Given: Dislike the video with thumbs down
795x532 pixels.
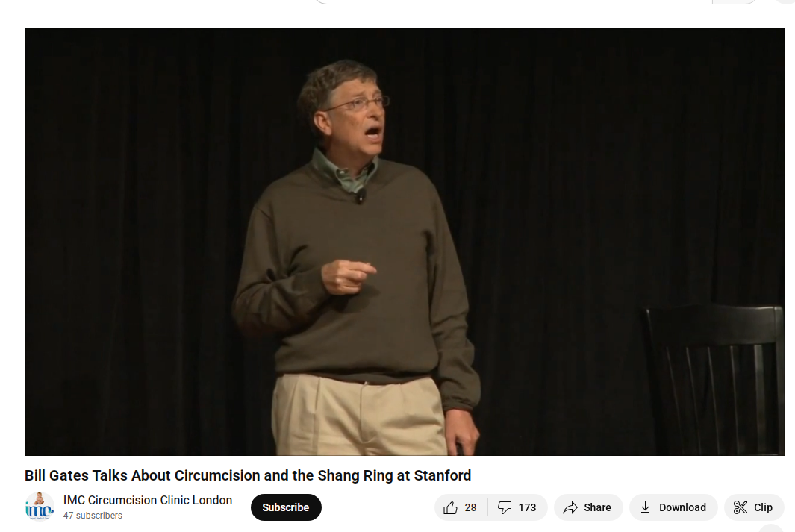Looking at the screenshot, I should point(517,507).
